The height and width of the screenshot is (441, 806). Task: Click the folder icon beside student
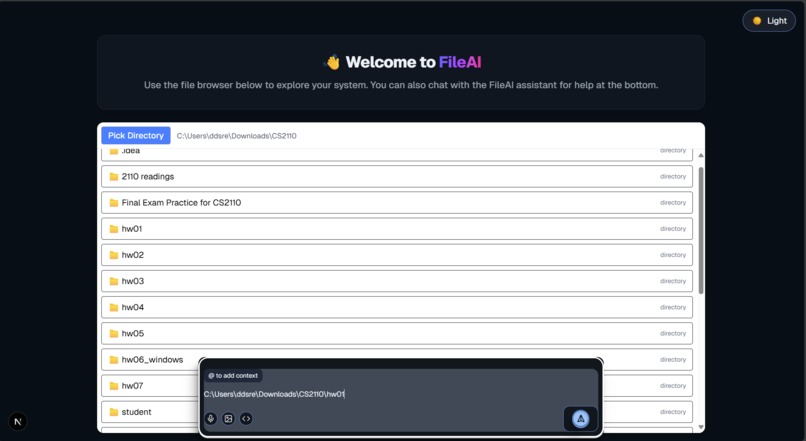[114, 412]
